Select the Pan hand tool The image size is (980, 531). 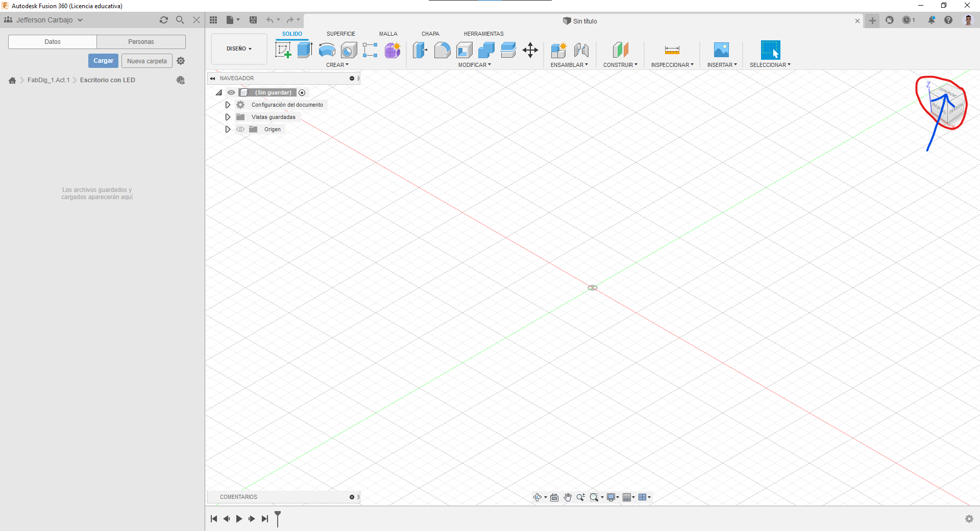(x=568, y=497)
